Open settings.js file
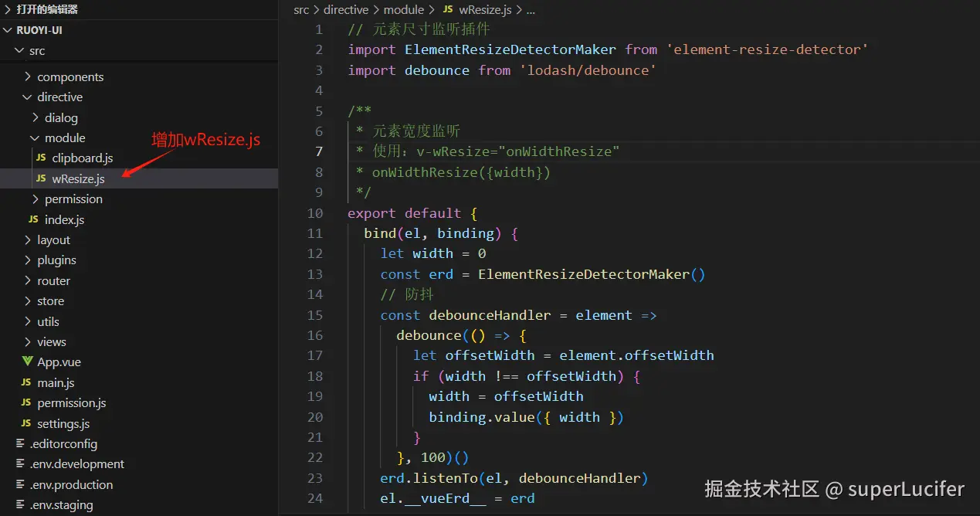Screen dimensions: 980x516 (x=63, y=424)
